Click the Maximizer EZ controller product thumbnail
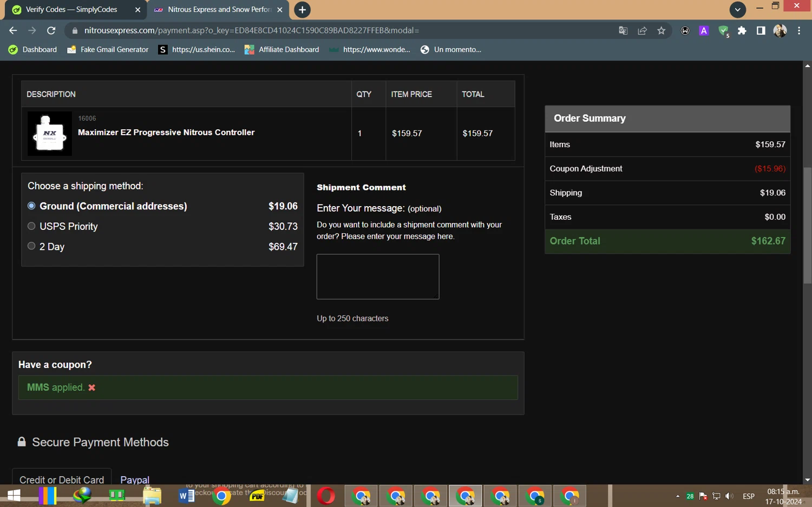The height and width of the screenshot is (507, 812). click(50, 134)
